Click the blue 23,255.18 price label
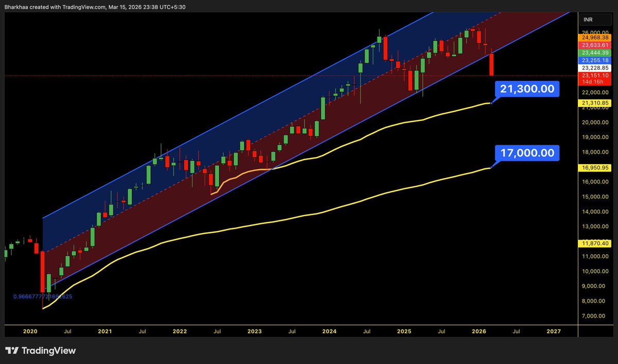 [x=595, y=60]
